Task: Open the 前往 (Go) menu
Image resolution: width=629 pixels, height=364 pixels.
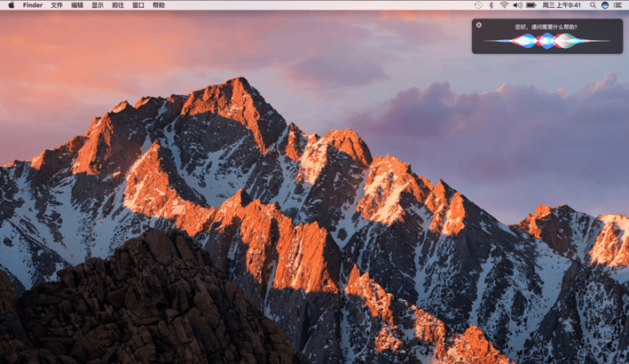Action: (x=118, y=5)
